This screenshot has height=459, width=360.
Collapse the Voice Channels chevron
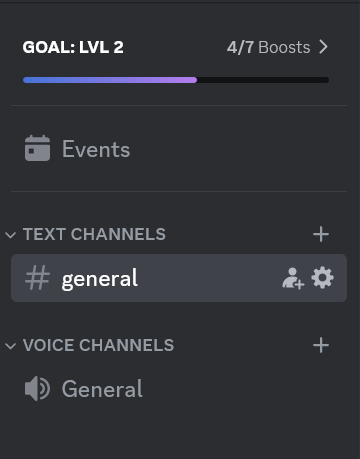pos(11,346)
